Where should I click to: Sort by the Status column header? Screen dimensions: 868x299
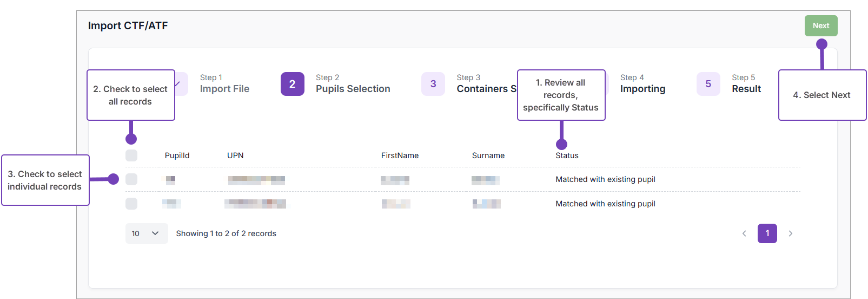(x=567, y=155)
